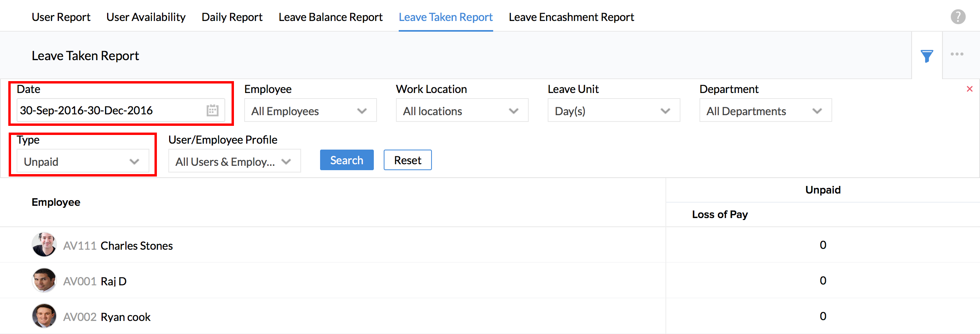Switch to the Leave Balance Report tab
Screen dimensions: 980x334
tap(330, 17)
